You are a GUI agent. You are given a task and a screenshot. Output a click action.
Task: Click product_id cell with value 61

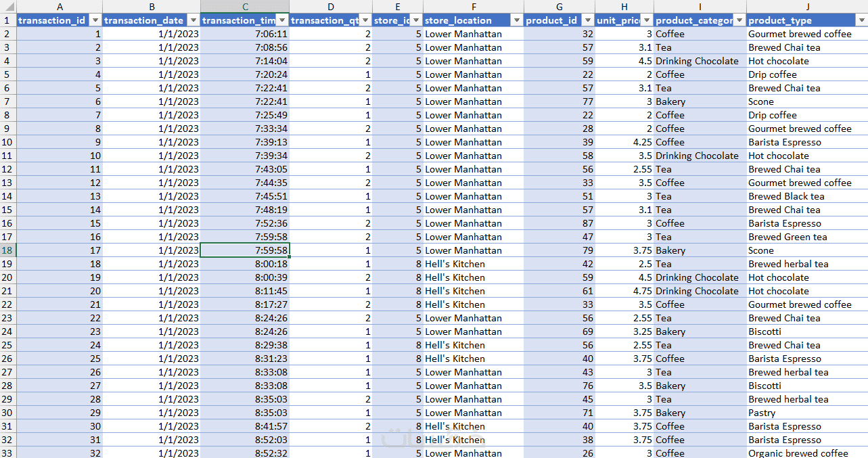pos(559,291)
